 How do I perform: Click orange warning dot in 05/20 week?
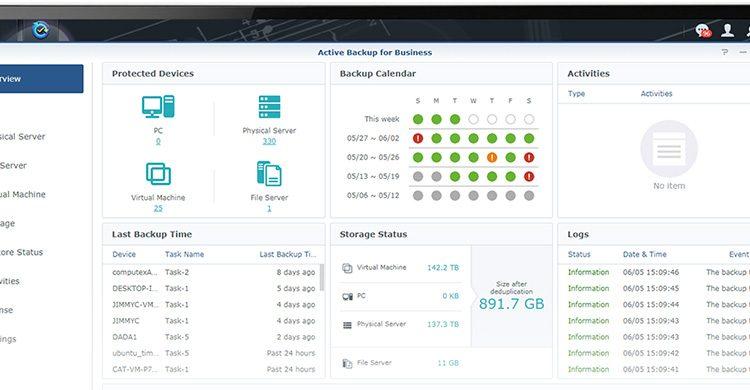click(492, 157)
